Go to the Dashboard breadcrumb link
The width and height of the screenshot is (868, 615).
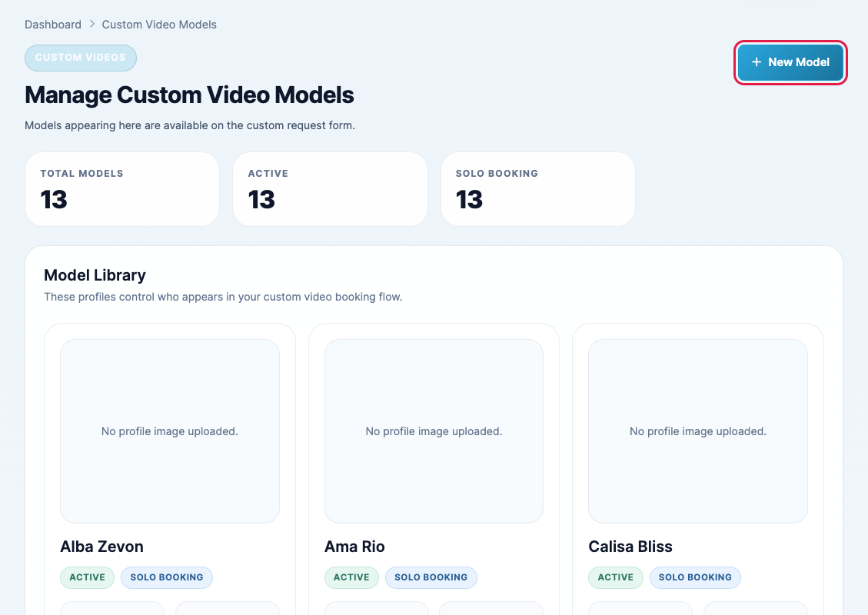click(x=52, y=25)
